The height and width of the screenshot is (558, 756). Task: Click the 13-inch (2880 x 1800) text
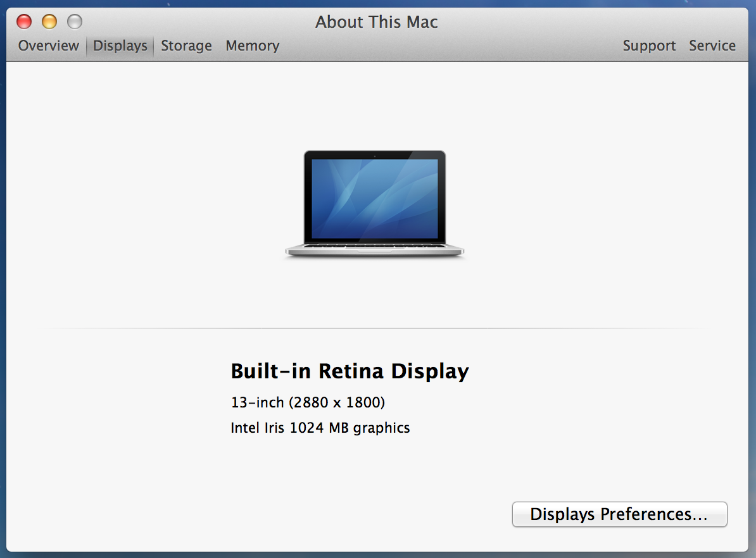pos(308,402)
